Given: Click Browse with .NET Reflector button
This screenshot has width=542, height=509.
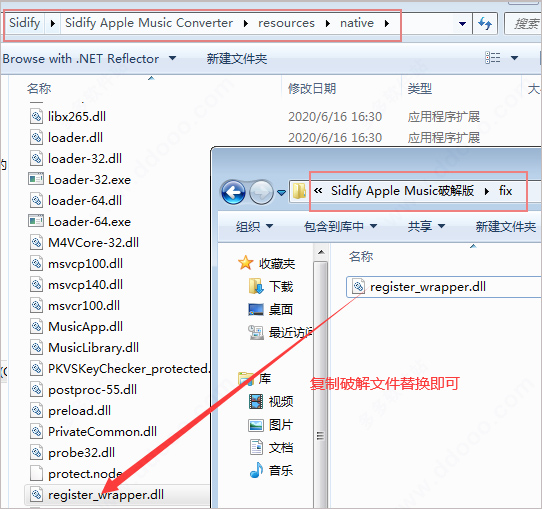Looking at the screenshot, I should click(x=81, y=58).
